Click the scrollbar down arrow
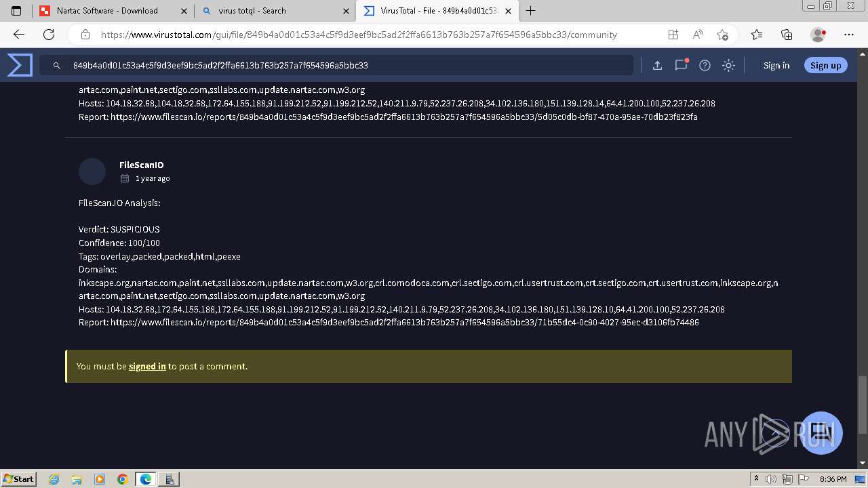The height and width of the screenshot is (488, 868). coord(862,463)
